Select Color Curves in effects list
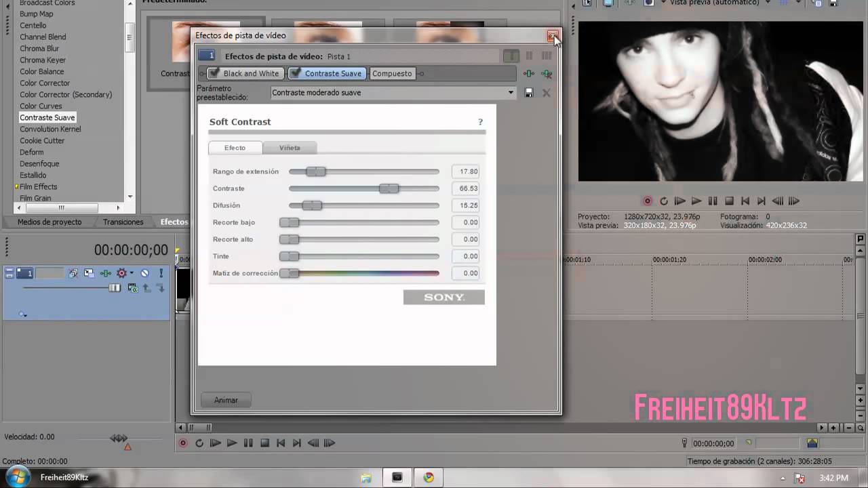Screen dimensions: 868x488 pos(41,106)
